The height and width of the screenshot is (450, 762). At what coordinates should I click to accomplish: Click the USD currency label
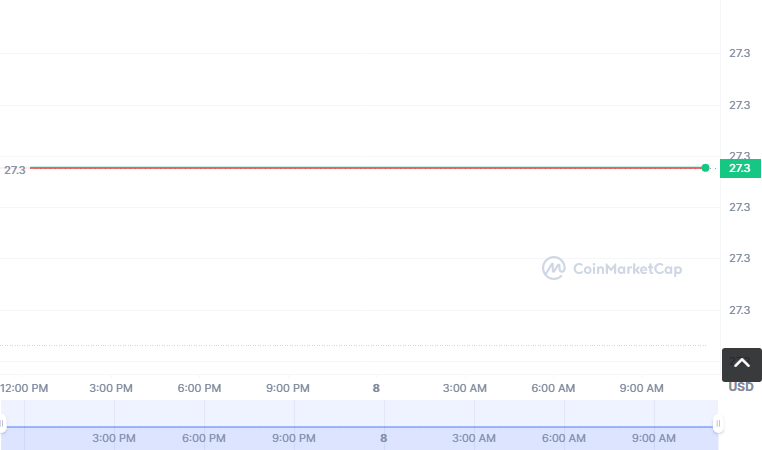(740, 387)
